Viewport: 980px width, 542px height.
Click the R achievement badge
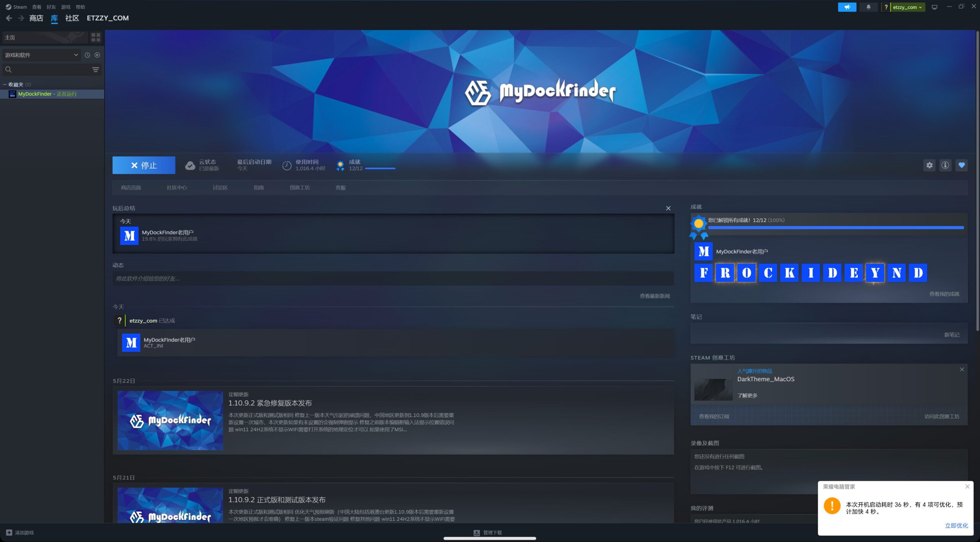(725, 273)
